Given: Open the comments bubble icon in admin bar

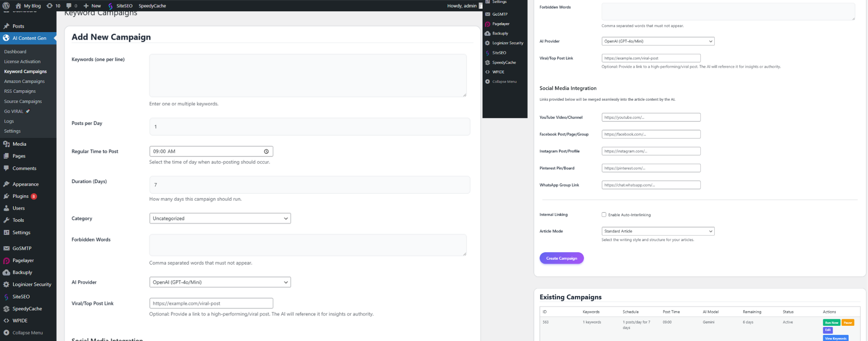Looking at the screenshot, I should [x=69, y=6].
